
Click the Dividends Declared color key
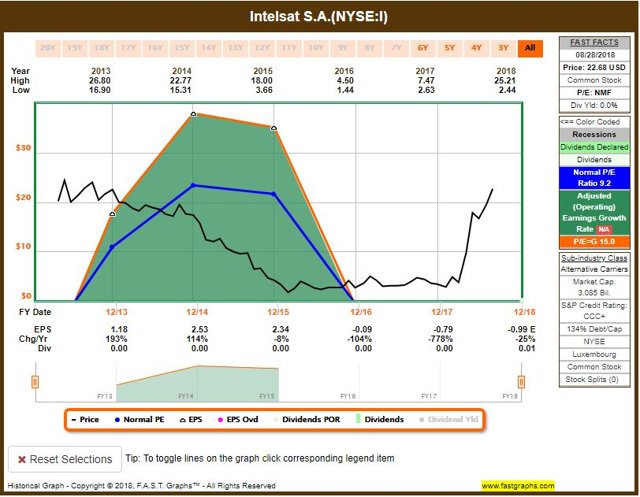tap(594, 147)
